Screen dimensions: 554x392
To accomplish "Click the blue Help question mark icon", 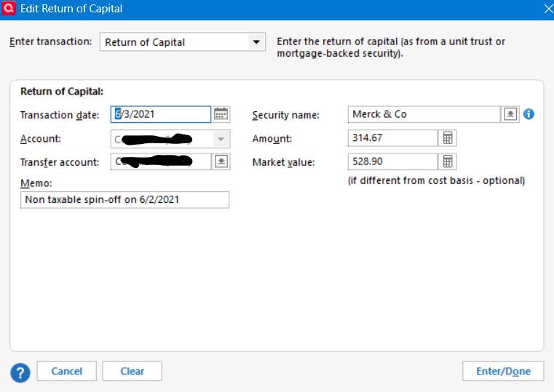I will pyautogui.click(x=20, y=373).
